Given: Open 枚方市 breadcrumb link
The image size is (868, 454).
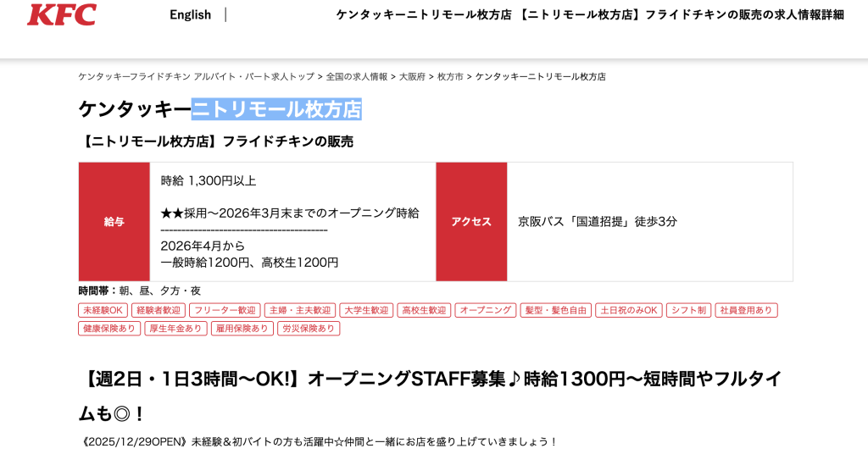Looking at the screenshot, I should 450,76.
